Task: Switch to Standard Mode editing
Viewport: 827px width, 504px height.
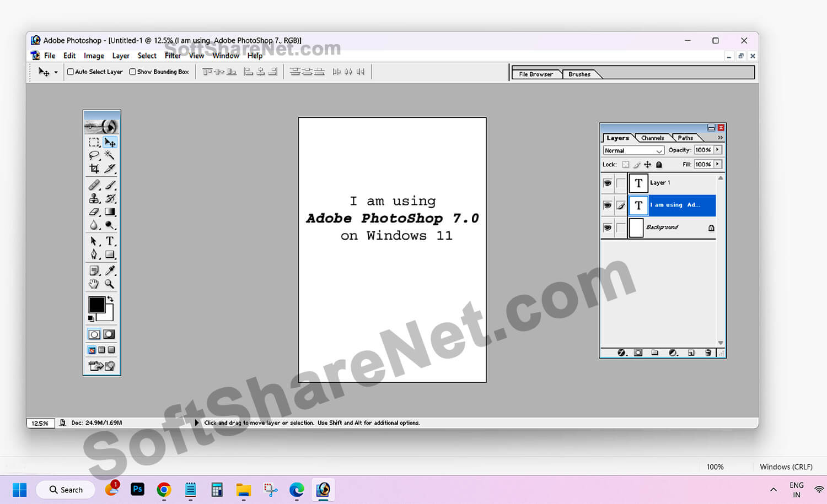Action: [x=94, y=334]
